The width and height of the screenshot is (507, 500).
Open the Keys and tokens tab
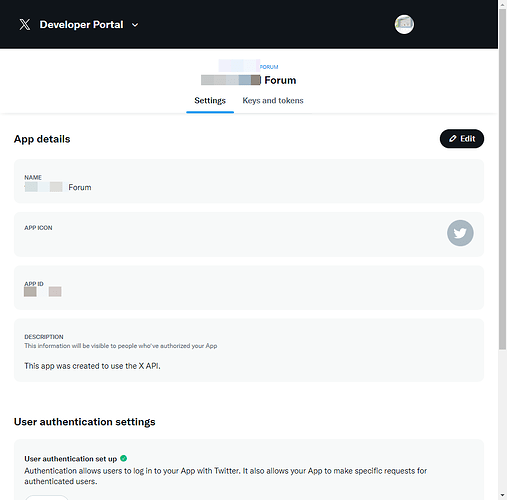click(x=273, y=101)
